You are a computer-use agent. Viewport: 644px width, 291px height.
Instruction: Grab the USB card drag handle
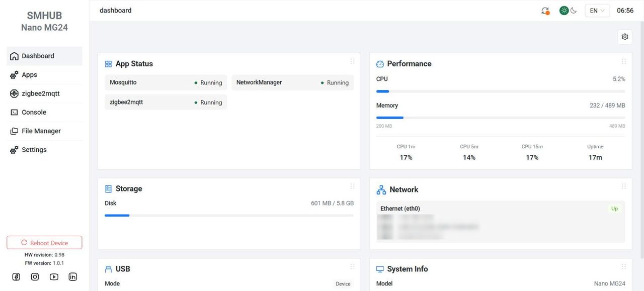[x=352, y=266]
